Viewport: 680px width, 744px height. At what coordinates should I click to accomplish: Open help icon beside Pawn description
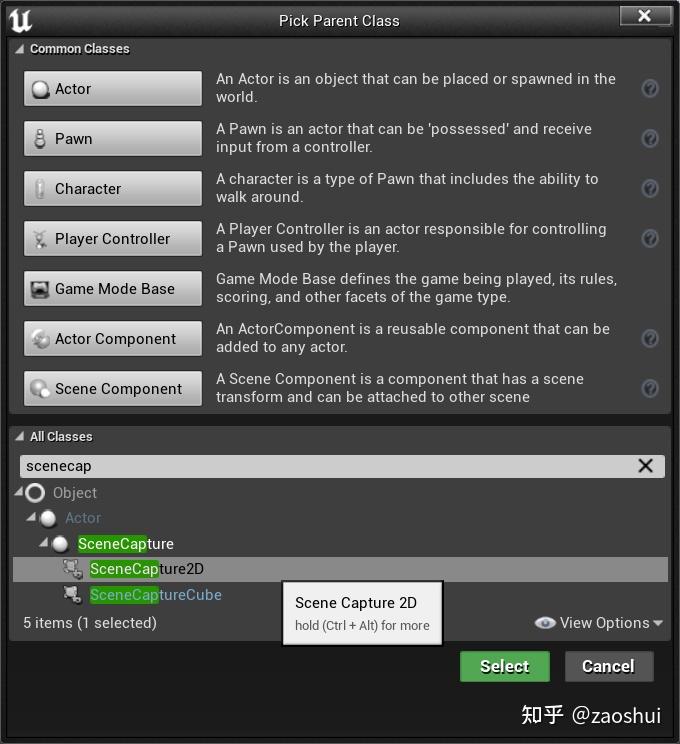649,139
